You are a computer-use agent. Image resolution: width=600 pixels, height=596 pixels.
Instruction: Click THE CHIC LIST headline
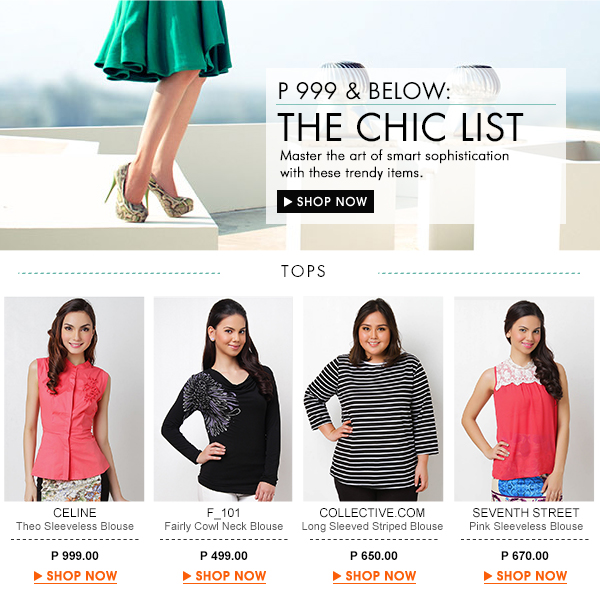400,127
